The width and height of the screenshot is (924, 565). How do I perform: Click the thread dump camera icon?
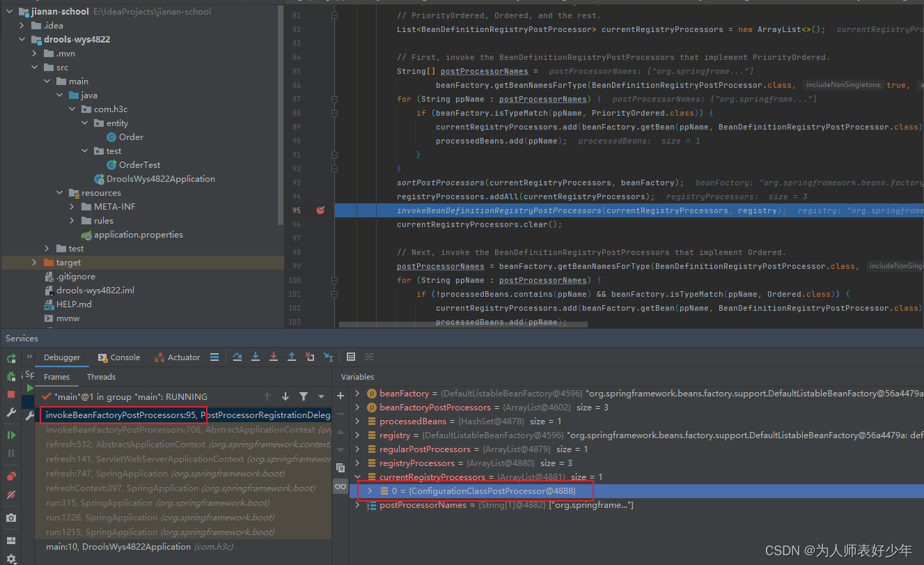pos(11,518)
